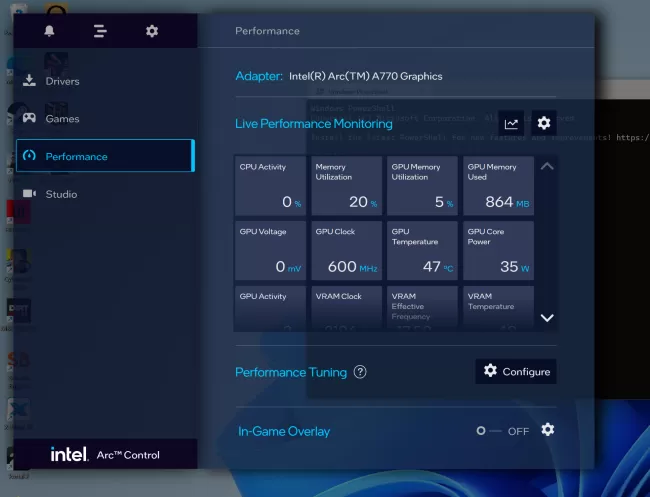Viewport: 650px width, 497px height.
Task: Expand metrics list with the down chevron
Action: (547, 318)
